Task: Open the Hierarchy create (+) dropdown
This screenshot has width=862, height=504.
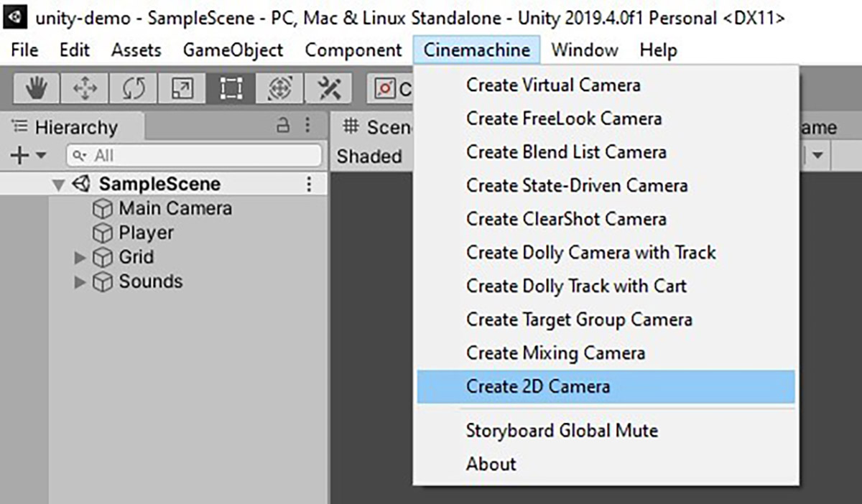Action: [27, 155]
